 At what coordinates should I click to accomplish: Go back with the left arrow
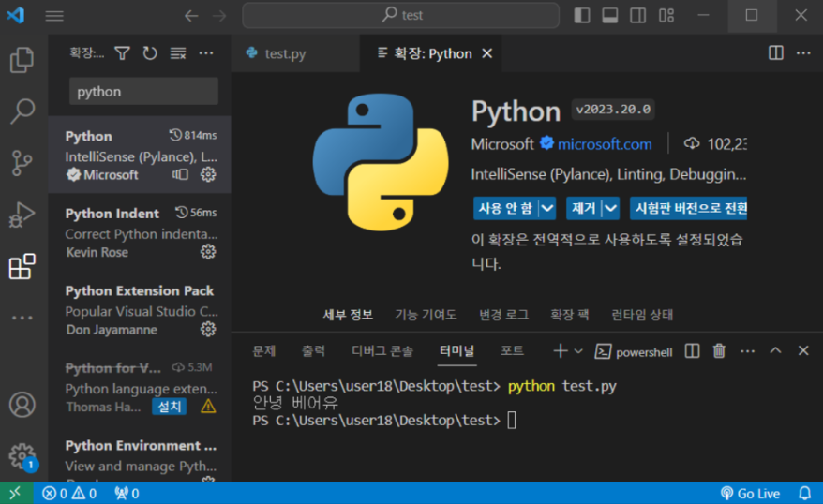[x=191, y=16]
